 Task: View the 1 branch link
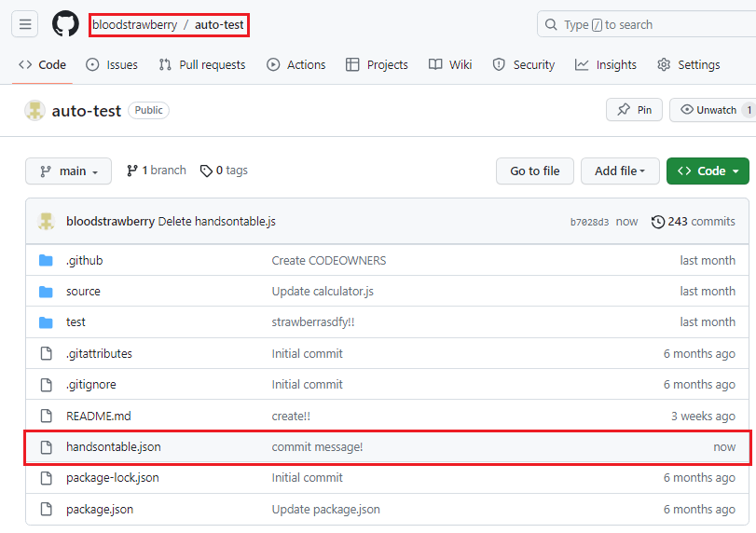[157, 171]
